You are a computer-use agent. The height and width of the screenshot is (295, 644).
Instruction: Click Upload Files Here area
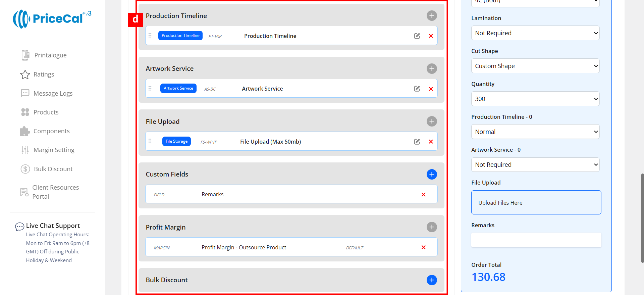click(x=536, y=203)
